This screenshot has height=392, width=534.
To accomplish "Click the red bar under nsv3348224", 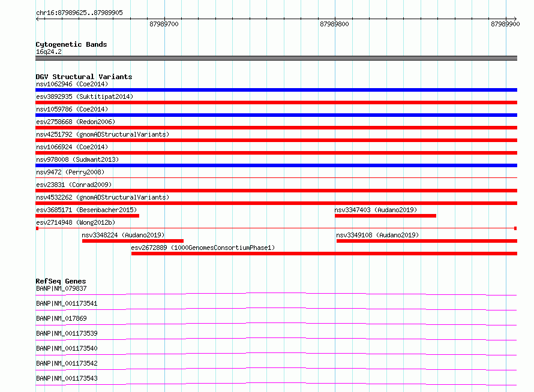I will (x=133, y=241).
